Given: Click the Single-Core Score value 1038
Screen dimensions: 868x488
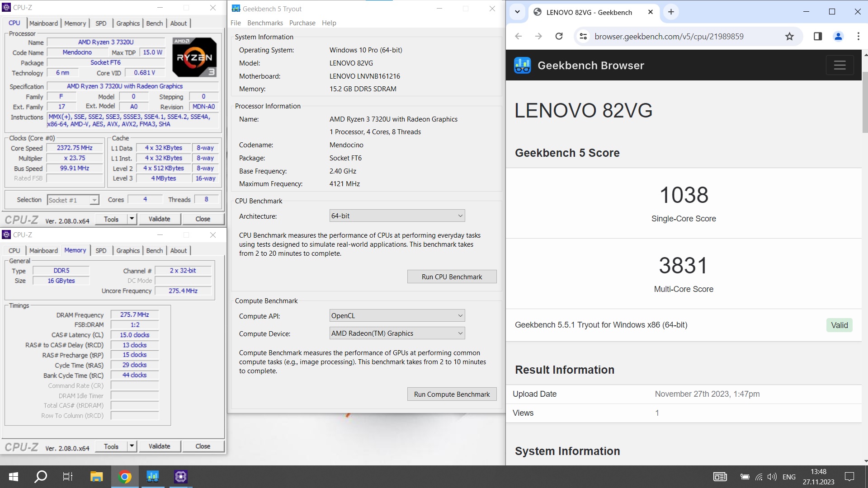Looking at the screenshot, I should tap(684, 195).
